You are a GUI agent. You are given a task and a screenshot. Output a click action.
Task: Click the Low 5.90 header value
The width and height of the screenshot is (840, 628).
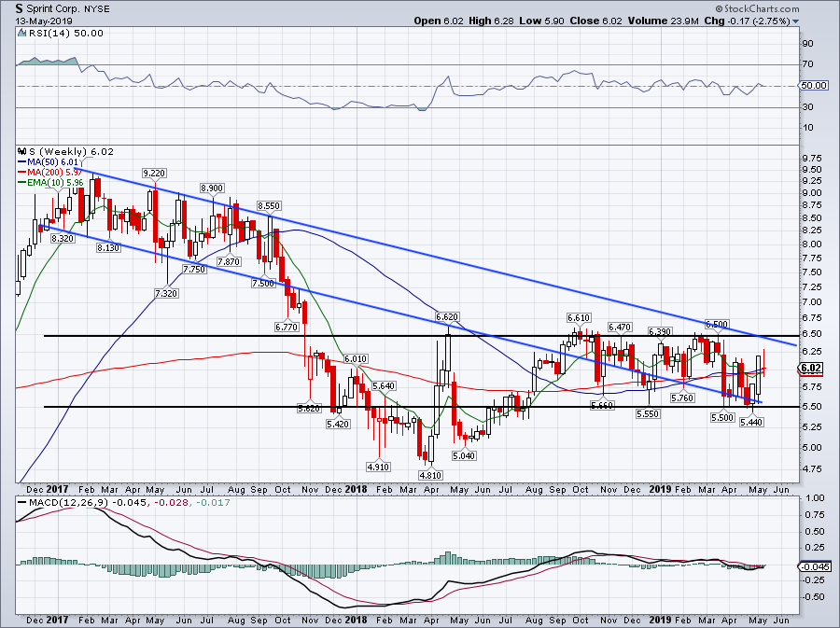point(541,21)
